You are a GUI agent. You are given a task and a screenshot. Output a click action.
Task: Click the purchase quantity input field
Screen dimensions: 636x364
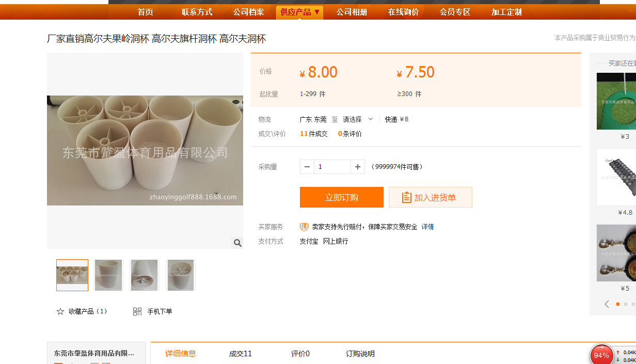click(x=332, y=167)
